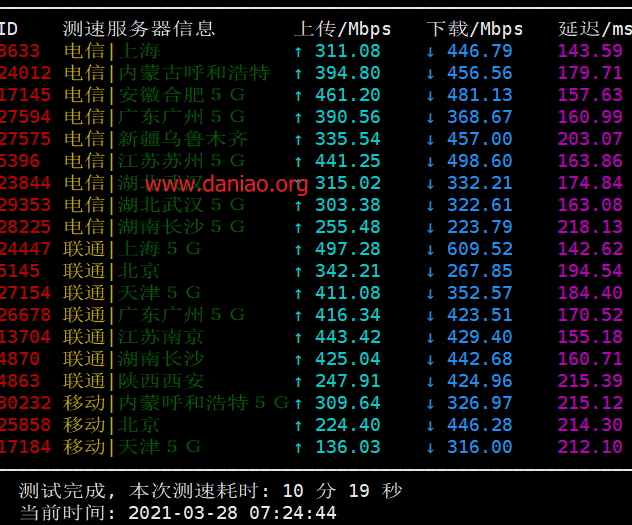Screen dimensions: 632x525
Task: Click the latency value 143.59
Action: coord(590,51)
